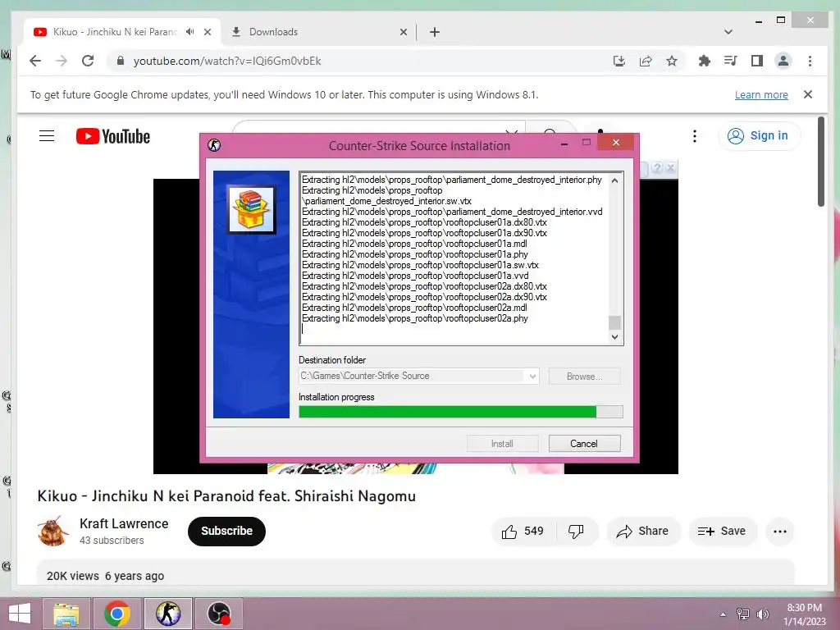The height and width of the screenshot is (630, 840).
Task: Share the YouTube video
Action: 643,531
